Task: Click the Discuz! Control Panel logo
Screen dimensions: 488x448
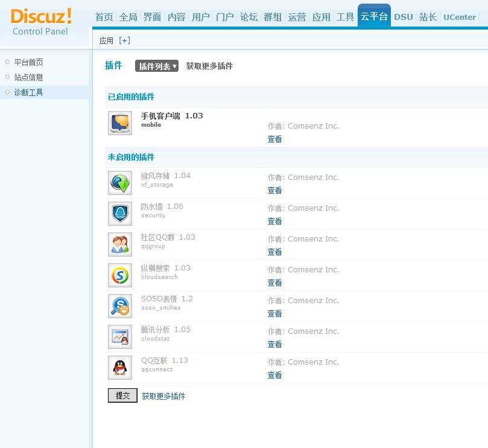Action: pos(41,22)
